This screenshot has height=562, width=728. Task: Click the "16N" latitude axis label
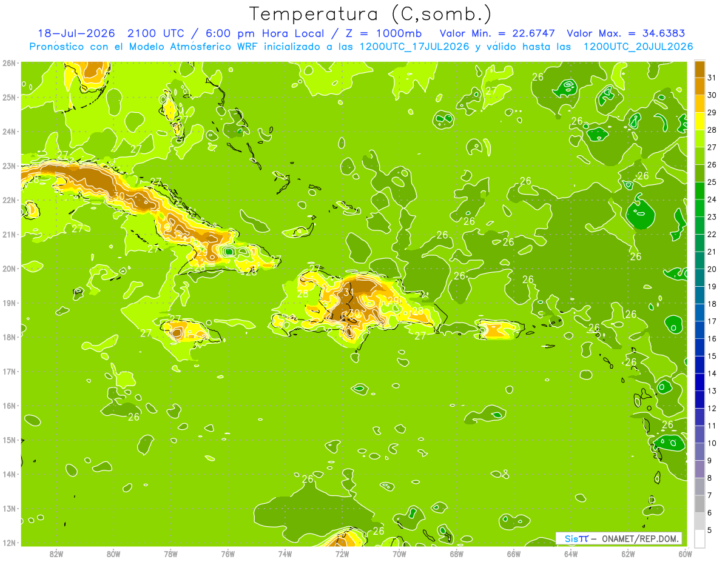click(x=9, y=405)
